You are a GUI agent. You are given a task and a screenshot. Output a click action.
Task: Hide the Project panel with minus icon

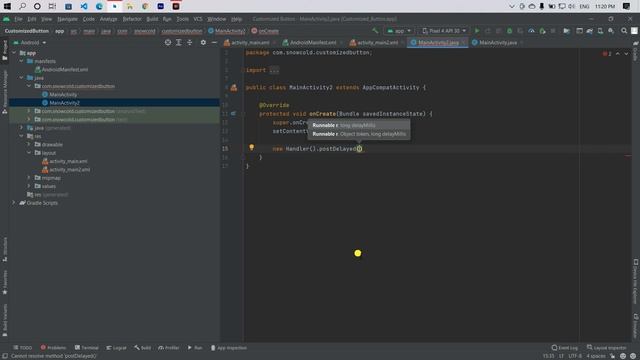(x=214, y=42)
